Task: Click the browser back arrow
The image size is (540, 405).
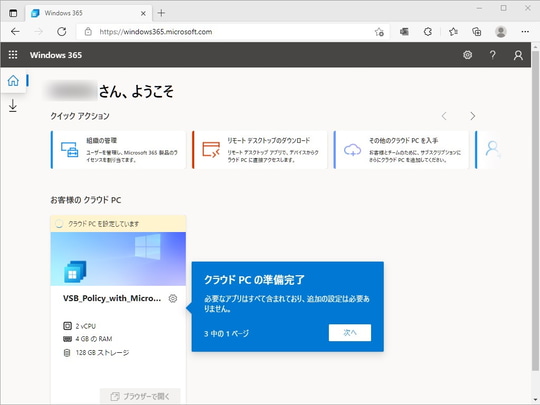Action: click(15, 32)
